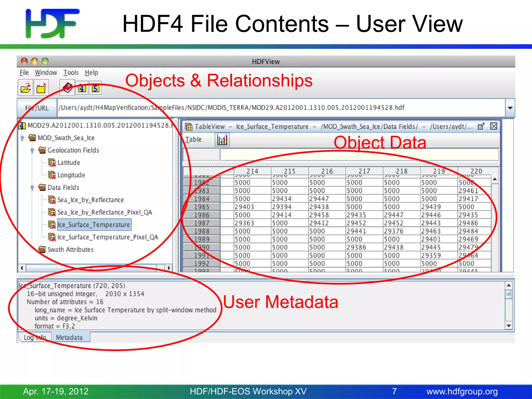
Task: Switch to the Metadata tab
Action: click(71, 337)
